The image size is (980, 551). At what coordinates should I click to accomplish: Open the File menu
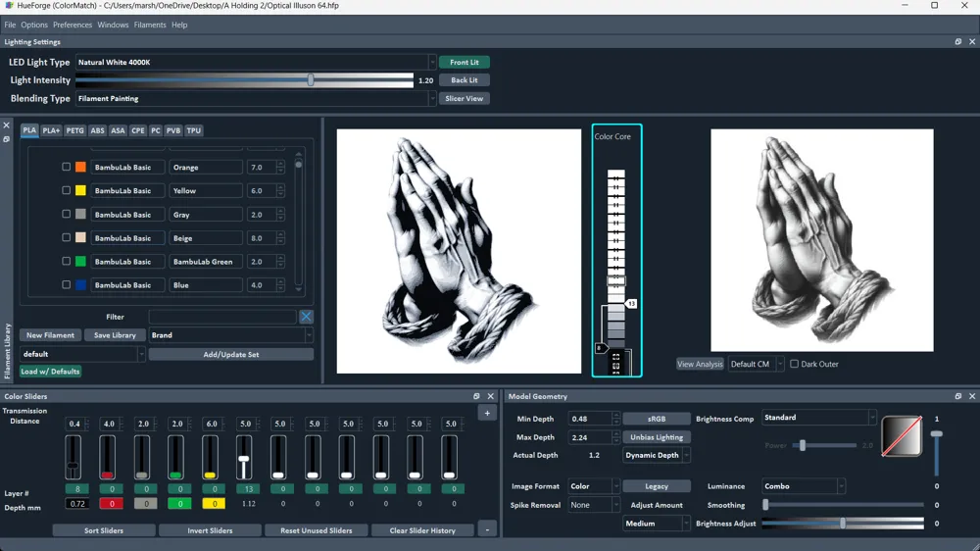(10, 25)
